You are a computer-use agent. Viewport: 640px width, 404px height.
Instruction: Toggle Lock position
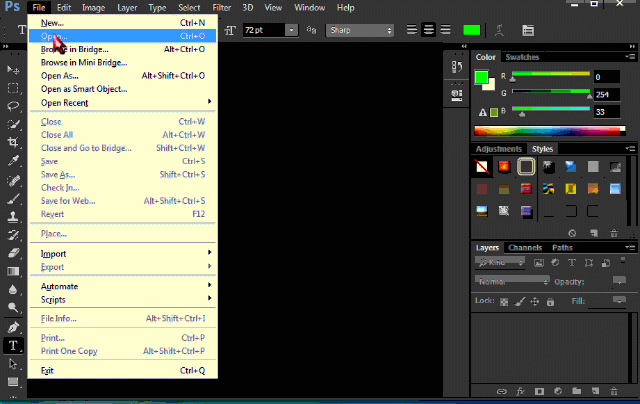[535, 302]
